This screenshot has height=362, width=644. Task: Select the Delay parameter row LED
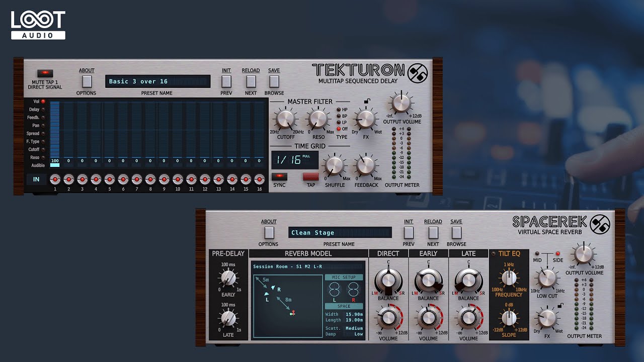point(43,110)
